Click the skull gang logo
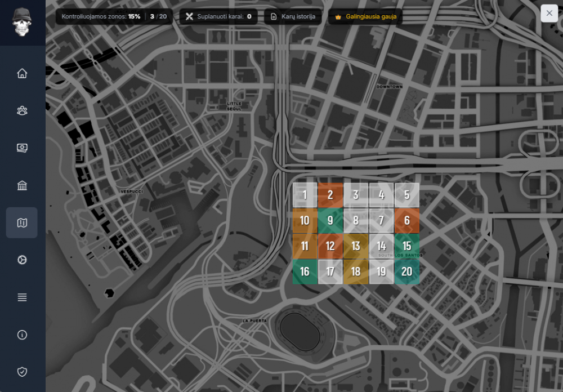Image resolution: width=563 pixels, height=392 pixels. click(x=22, y=23)
